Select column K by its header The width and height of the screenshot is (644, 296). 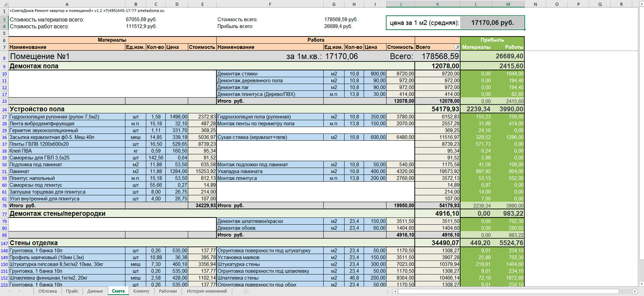click(x=437, y=4)
